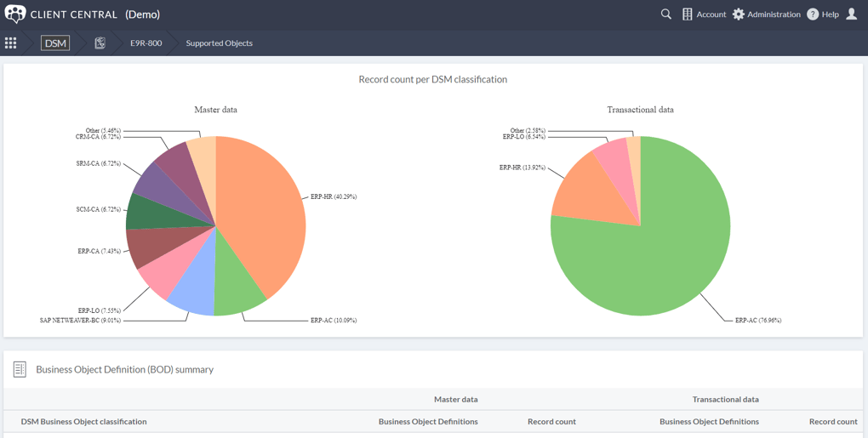The height and width of the screenshot is (438, 868).
Task: Open the apps grid launcher icon
Action: click(11, 43)
